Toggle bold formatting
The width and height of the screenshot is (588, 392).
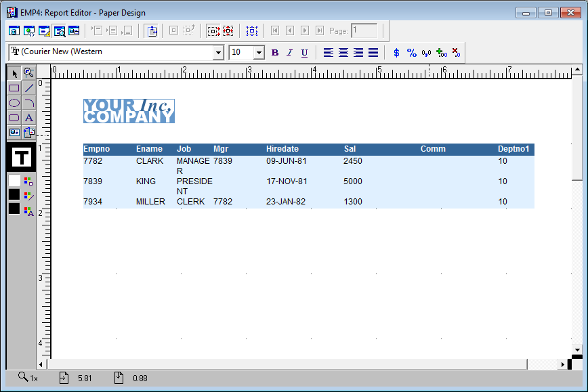[x=275, y=53]
